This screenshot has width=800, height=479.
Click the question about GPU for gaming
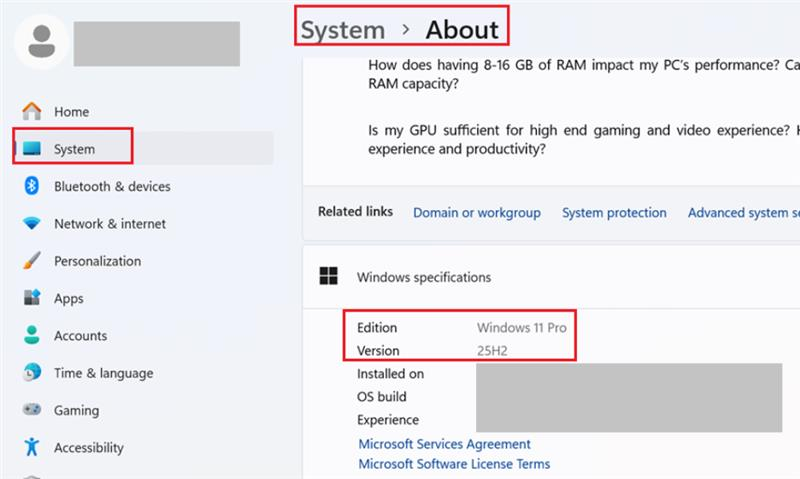click(584, 139)
